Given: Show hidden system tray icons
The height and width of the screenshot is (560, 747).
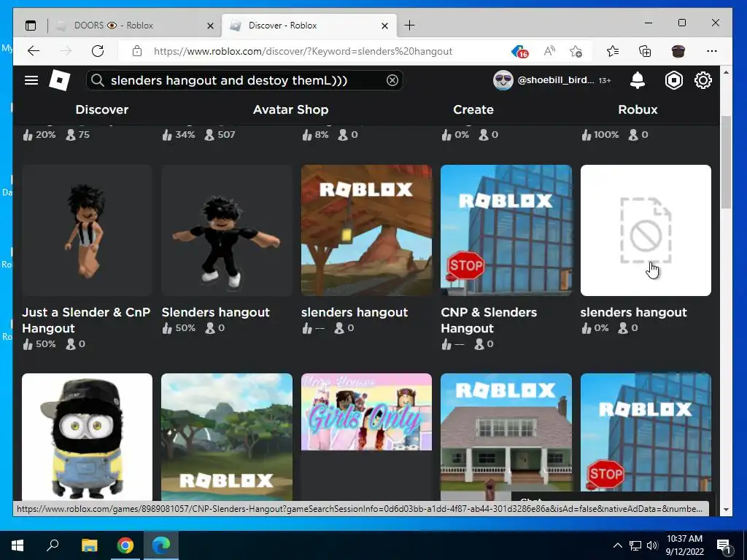Looking at the screenshot, I should (x=617, y=545).
